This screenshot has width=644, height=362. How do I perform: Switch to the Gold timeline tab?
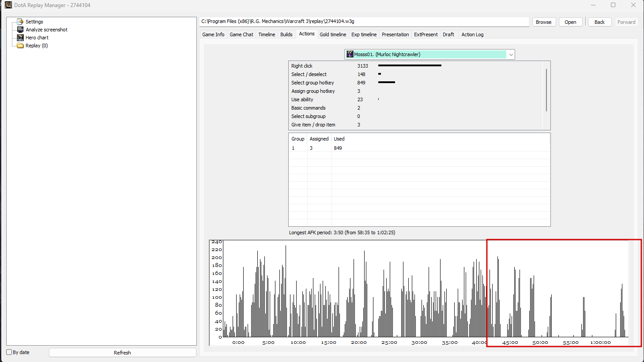coord(333,34)
